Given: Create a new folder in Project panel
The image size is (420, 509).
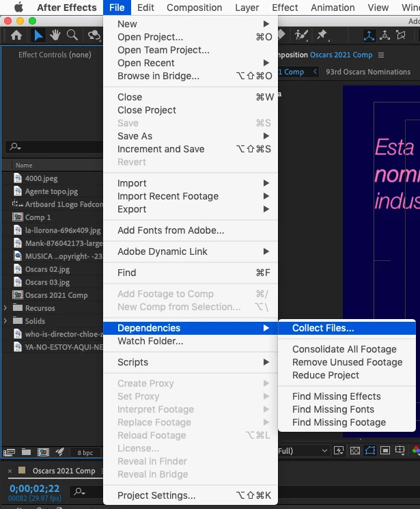Looking at the screenshot, I should point(26,452).
